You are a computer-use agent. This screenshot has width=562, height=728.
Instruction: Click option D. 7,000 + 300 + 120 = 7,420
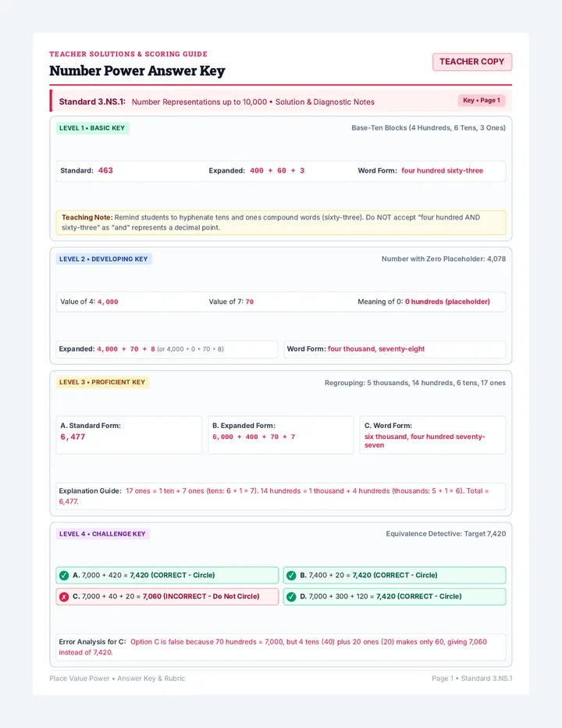click(x=394, y=597)
